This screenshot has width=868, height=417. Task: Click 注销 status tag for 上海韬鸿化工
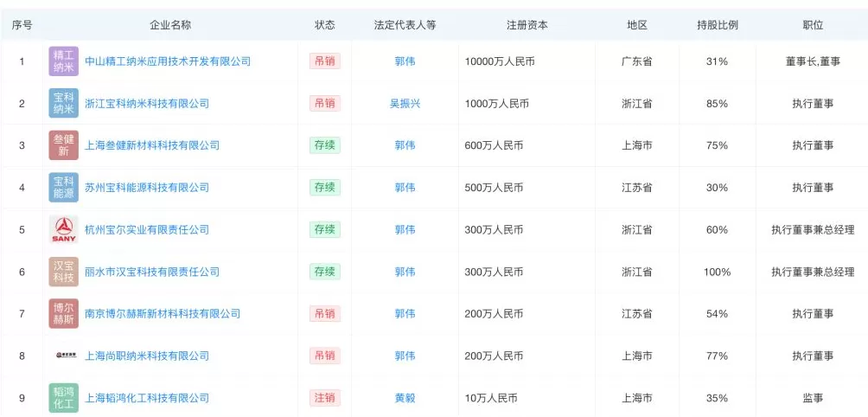[325, 398]
